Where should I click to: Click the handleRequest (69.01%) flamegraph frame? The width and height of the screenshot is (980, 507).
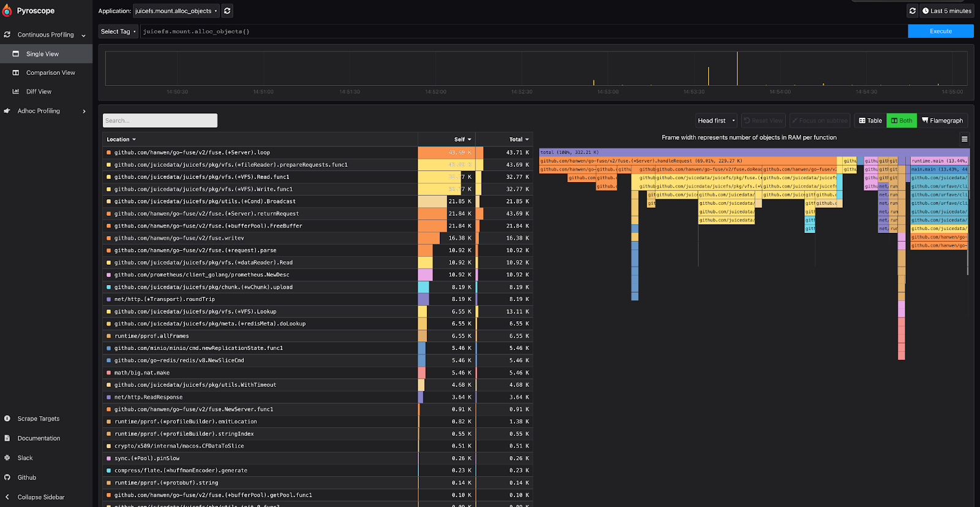687,161
